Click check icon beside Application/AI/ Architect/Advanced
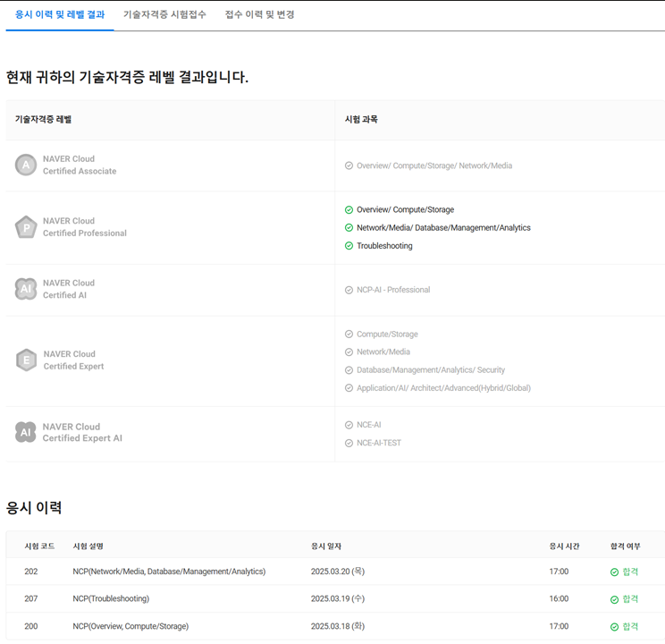The width and height of the screenshot is (665, 644). (349, 388)
